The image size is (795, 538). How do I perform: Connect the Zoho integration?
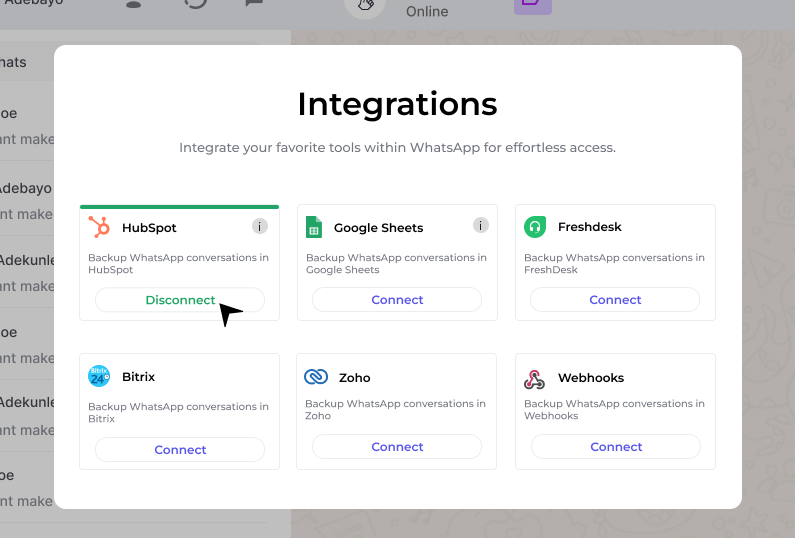coord(397,446)
